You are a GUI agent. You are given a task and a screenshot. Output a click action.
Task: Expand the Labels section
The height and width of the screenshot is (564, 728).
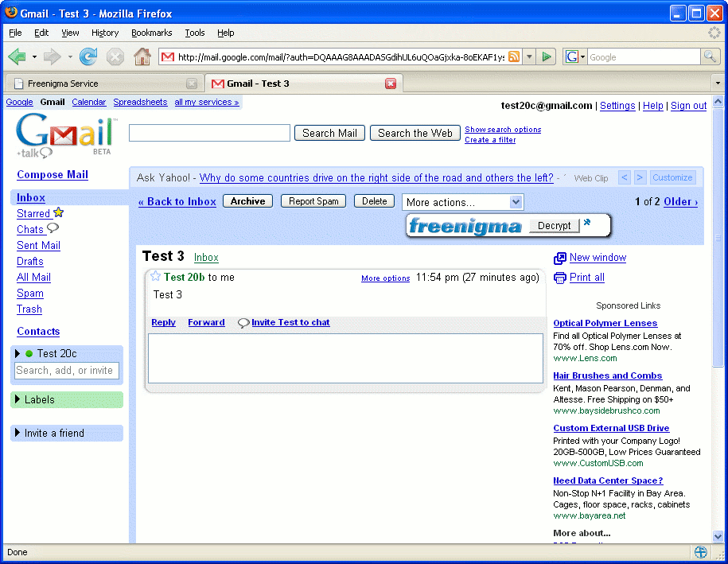[x=18, y=399]
